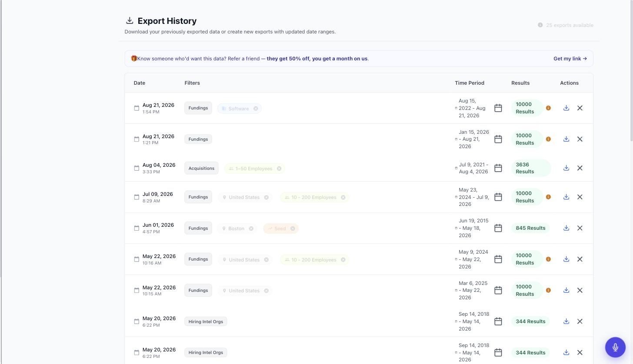Delete the Acquisitions export row
This screenshot has width=633, height=364.
pos(580,168)
